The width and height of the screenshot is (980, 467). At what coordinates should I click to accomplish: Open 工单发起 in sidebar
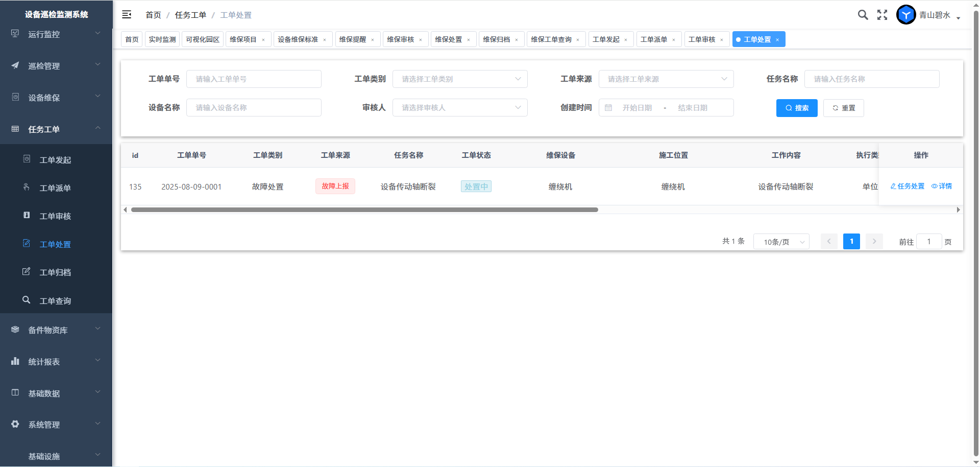click(x=55, y=160)
